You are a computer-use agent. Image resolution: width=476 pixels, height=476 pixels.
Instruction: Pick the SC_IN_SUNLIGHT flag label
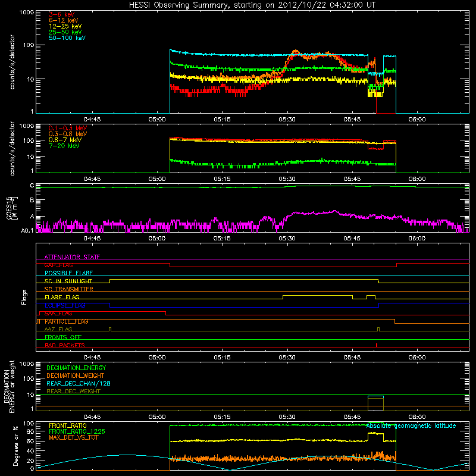tap(68, 281)
